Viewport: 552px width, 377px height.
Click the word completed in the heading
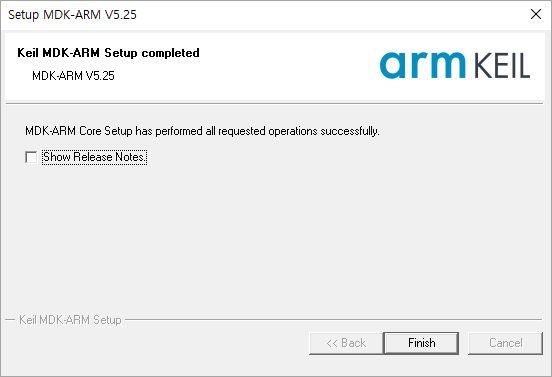click(x=170, y=53)
